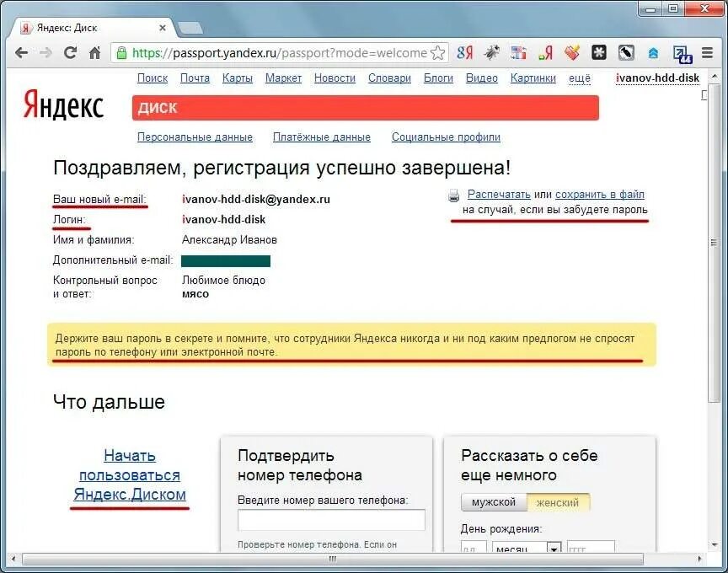Screen dimensions: 728x573
Task: Open Социальные профили link
Action: [447, 137]
